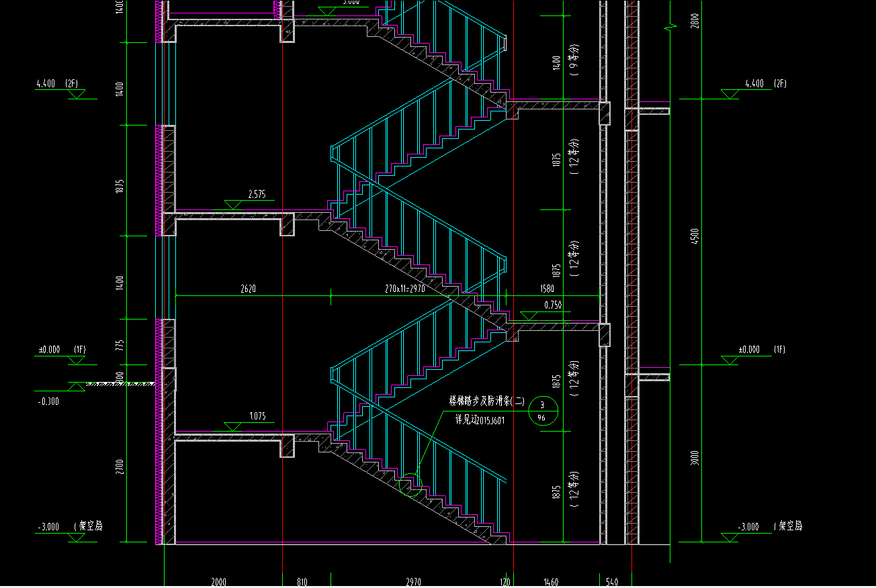Pick the 1460 bottom dimension text
876x588 pixels.
(x=552, y=582)
